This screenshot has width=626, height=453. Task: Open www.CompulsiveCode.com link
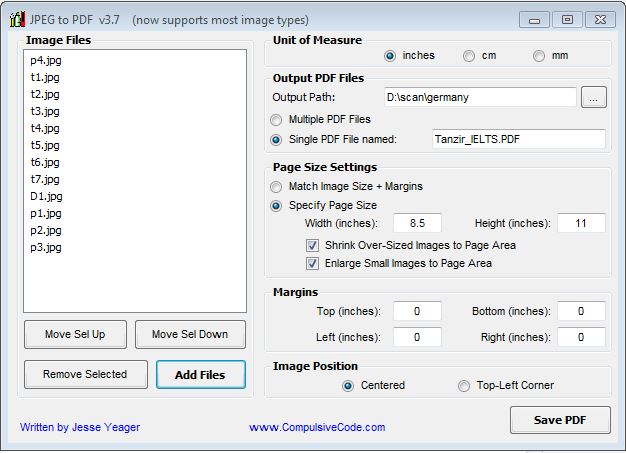[x=317, y=427]
